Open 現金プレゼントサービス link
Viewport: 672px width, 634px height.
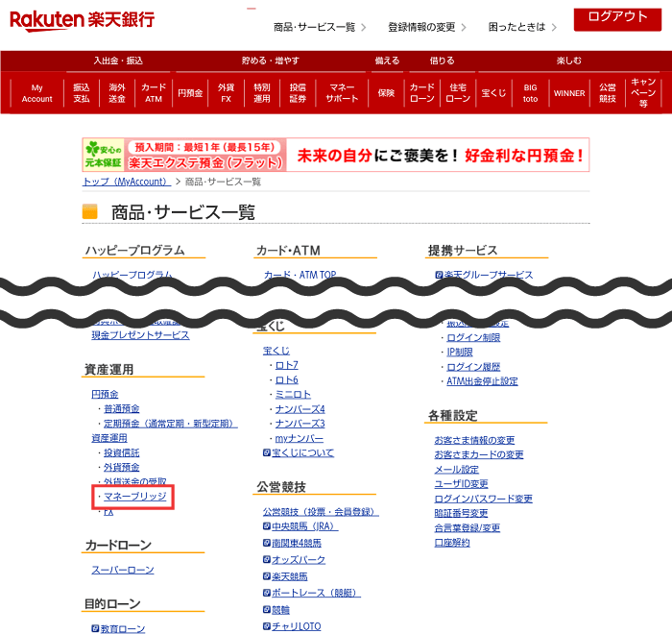pyautogui.click(x=140, y=335)
